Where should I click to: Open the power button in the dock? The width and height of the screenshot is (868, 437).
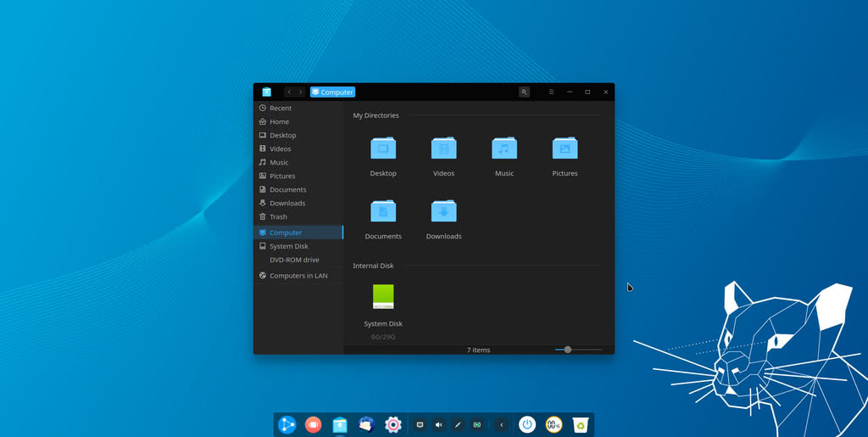tap(527, 425)
